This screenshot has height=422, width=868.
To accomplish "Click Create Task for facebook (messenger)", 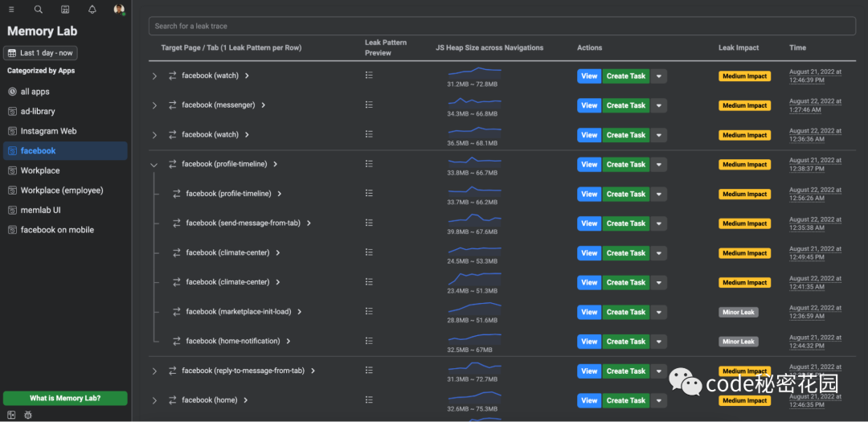I will pos(626,105).
